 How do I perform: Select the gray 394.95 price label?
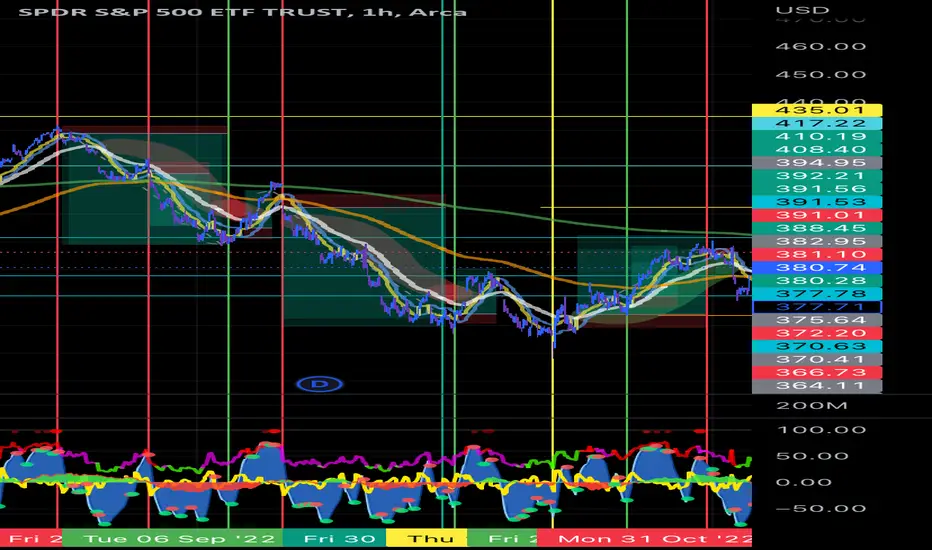point(817,162)
